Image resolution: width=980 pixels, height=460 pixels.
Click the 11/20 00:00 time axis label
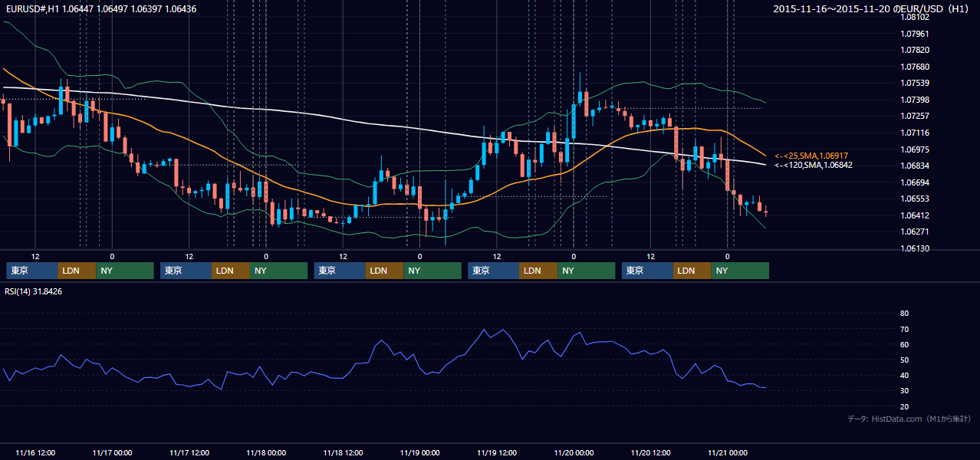574,452
